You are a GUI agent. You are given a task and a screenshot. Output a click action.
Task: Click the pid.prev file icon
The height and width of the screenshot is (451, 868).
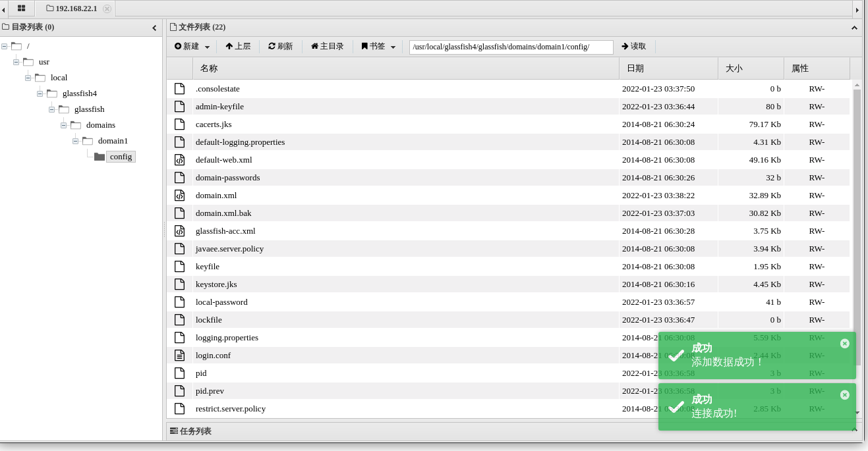coord(179,391)
